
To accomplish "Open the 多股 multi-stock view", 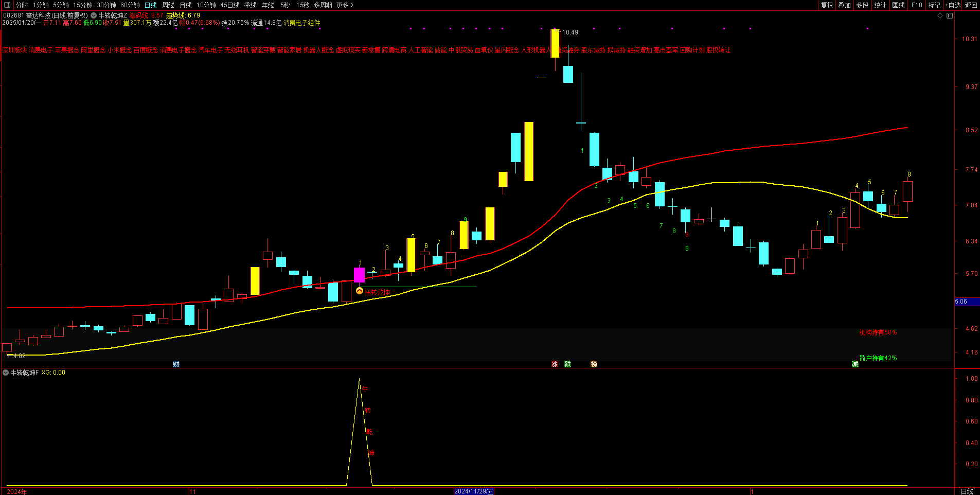I will coord(862,5).
